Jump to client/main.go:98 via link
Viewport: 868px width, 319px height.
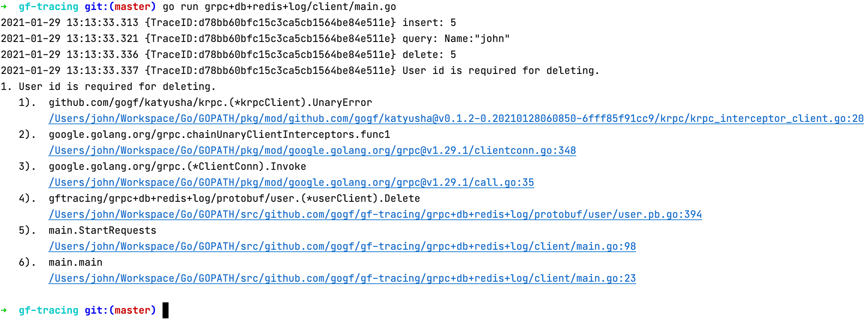pyautogui.click(x=342, y=247)
